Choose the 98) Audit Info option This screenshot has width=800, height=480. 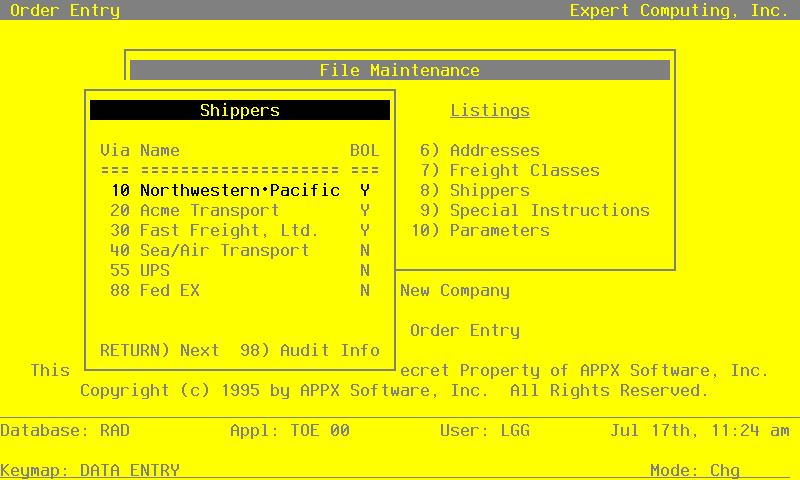[310, 350]
